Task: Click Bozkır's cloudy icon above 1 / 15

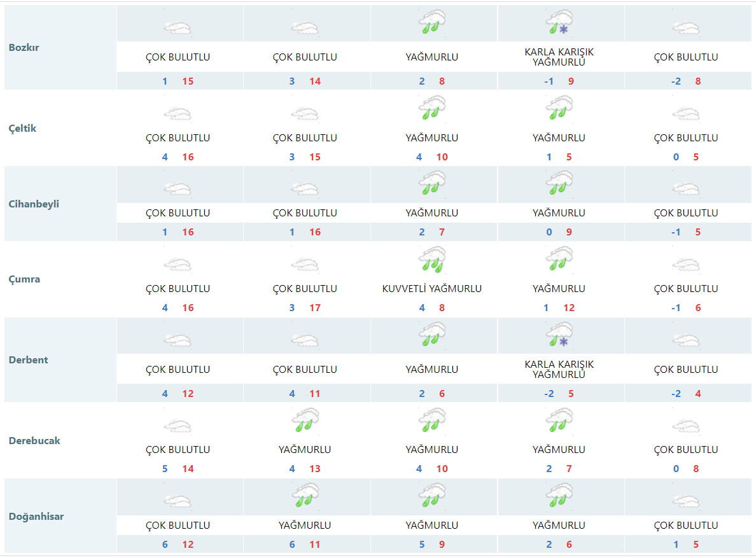Action: pyautogui.click(x=178, y=27)
